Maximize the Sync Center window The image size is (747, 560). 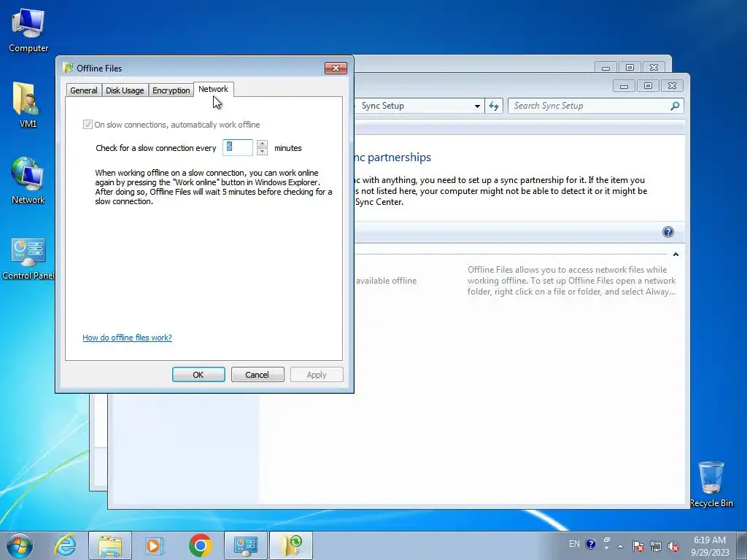click(648, 86)
